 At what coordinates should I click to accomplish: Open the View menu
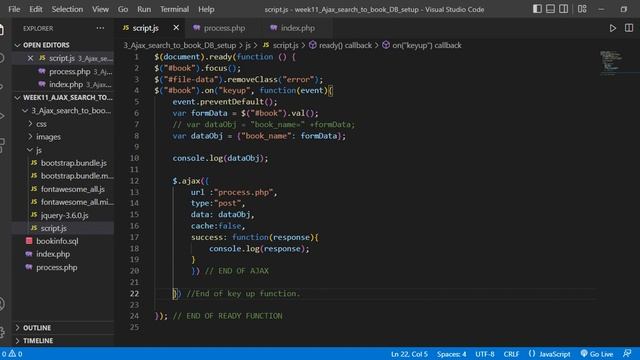[100, 9]
